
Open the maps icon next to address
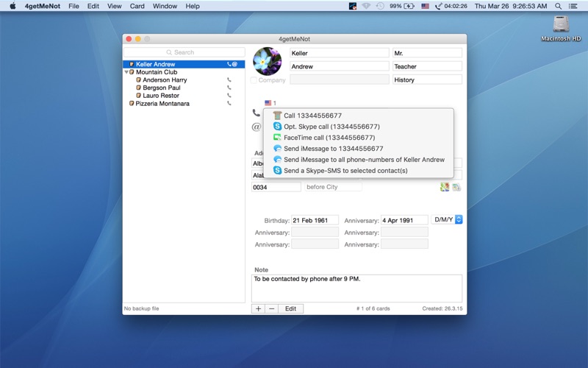[445, 187]
